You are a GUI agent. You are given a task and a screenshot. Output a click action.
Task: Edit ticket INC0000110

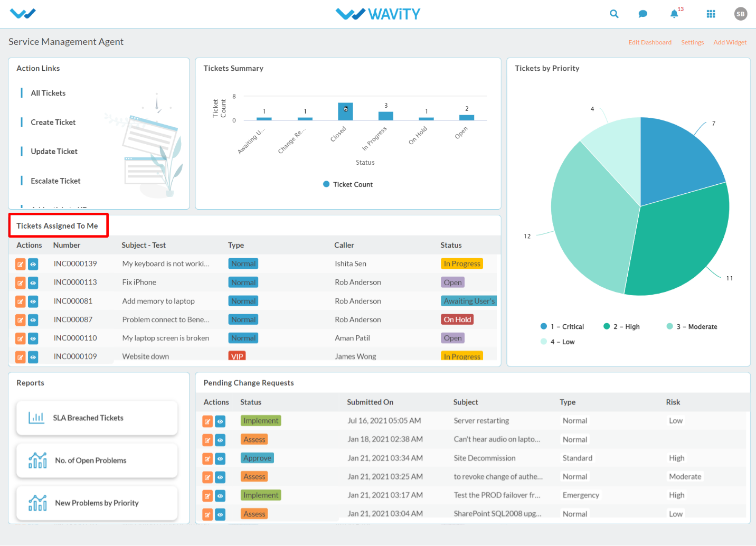click(20, 338)
